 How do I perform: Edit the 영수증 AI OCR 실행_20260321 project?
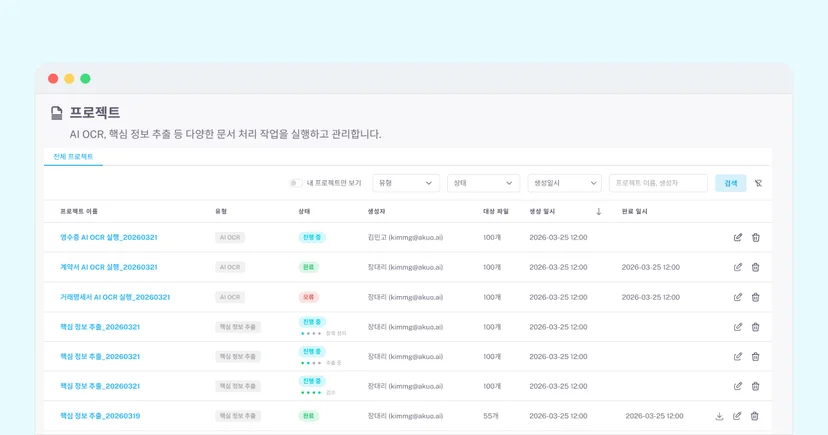coord(738,238)
